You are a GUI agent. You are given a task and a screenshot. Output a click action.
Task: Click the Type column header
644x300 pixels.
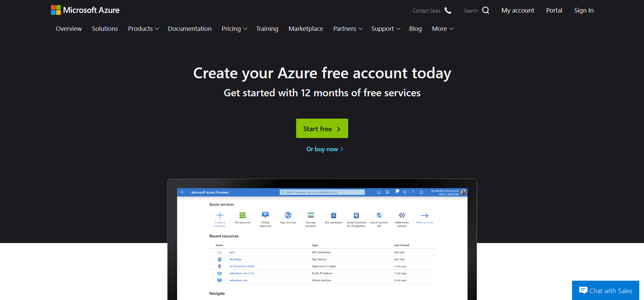point(315,245)
